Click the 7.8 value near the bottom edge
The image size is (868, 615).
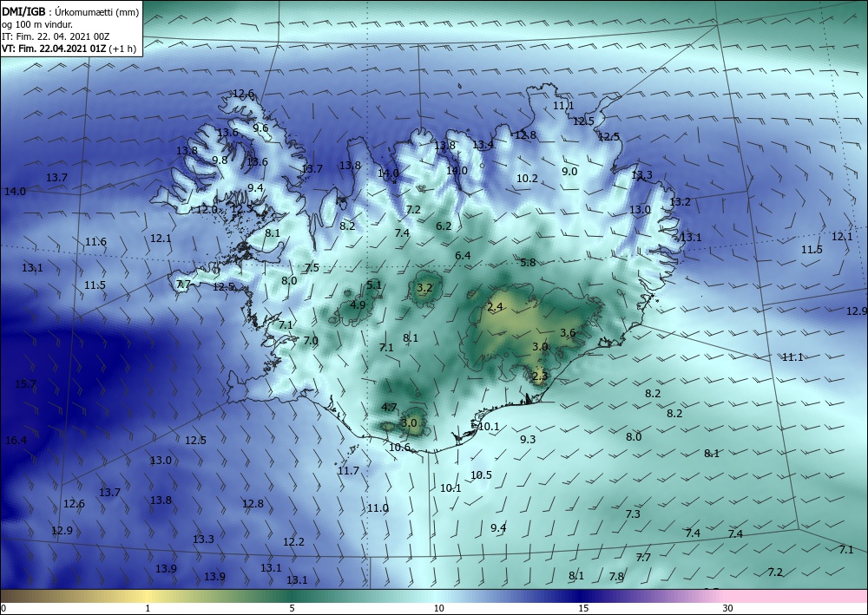[x=616, y=577]
